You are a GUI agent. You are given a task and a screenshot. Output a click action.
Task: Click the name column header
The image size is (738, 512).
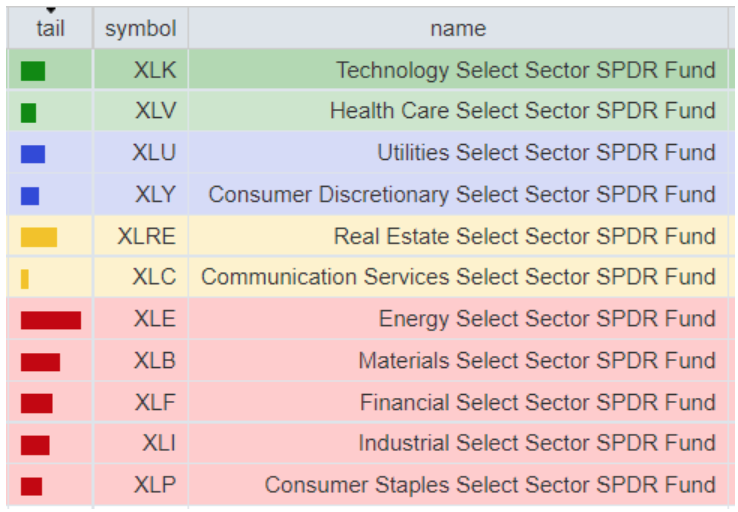(458, 29)
